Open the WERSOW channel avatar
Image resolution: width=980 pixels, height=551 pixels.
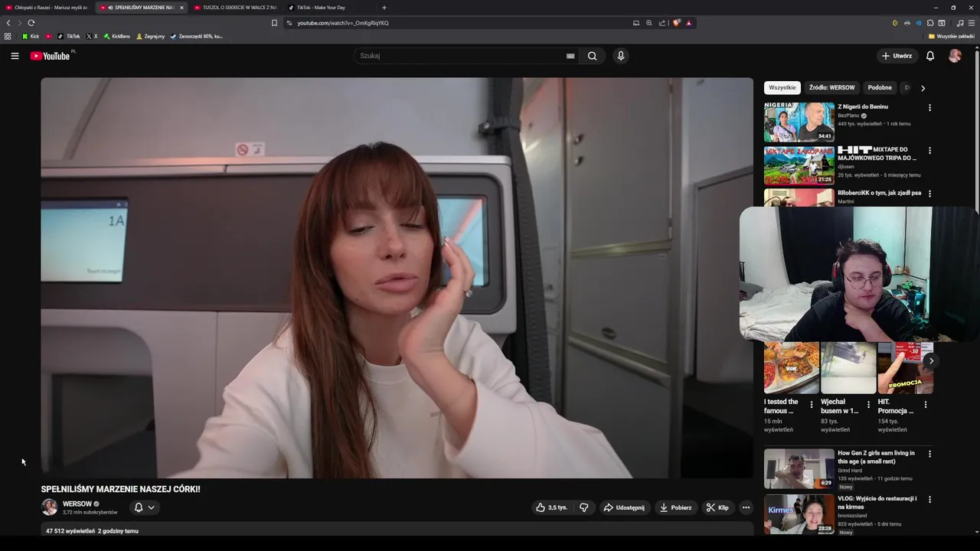coord(49,507)
